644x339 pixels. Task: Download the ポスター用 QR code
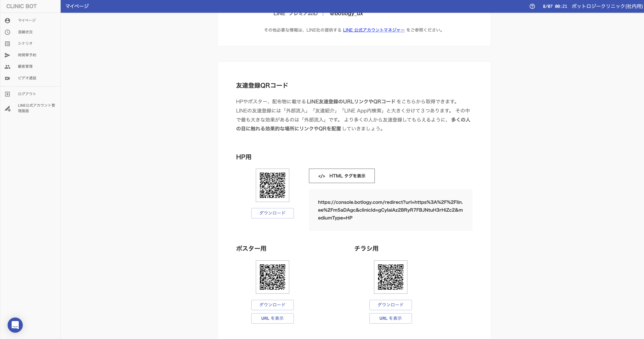[272, 305]
